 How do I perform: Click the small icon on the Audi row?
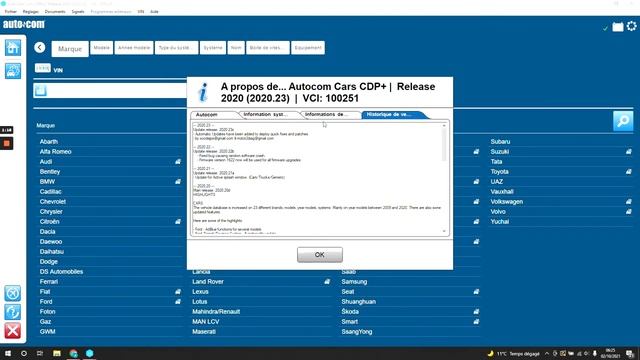tap(178, 162)
